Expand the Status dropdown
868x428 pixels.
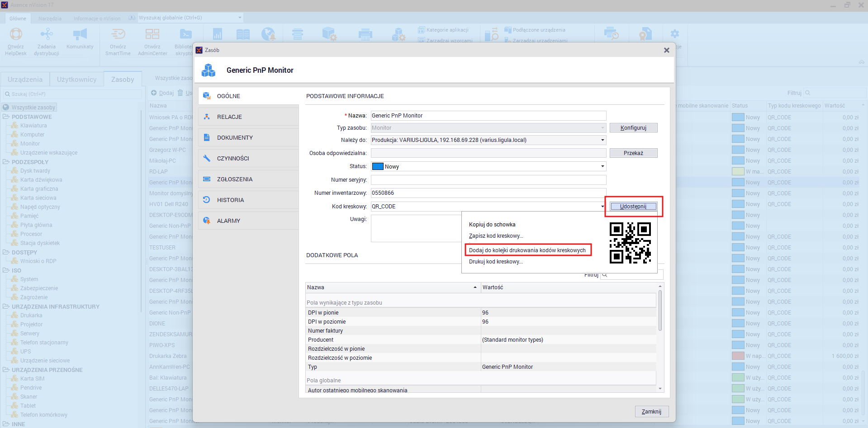[602, 166]
